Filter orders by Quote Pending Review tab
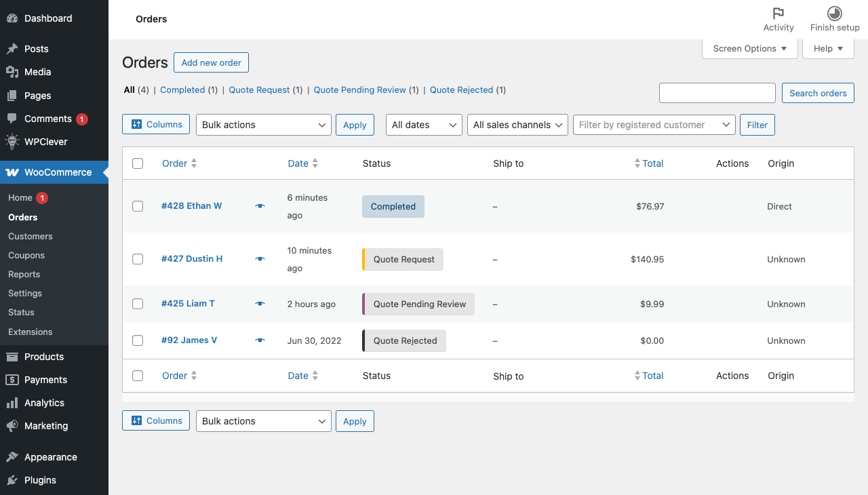 (359, 90)
